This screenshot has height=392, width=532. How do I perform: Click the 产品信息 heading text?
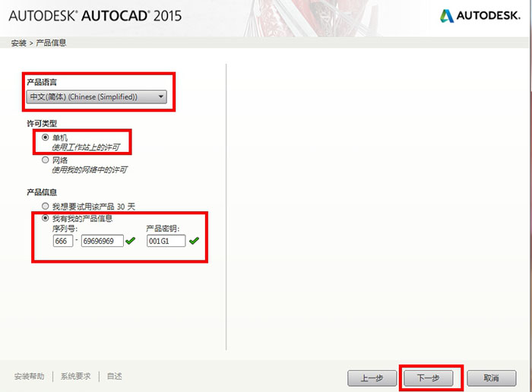pos(42,192)
